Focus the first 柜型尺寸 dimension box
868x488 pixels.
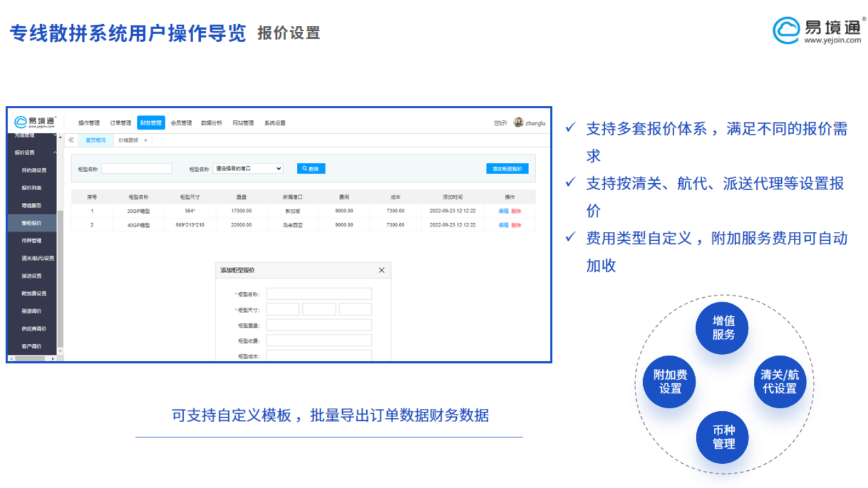click(283, 309)
